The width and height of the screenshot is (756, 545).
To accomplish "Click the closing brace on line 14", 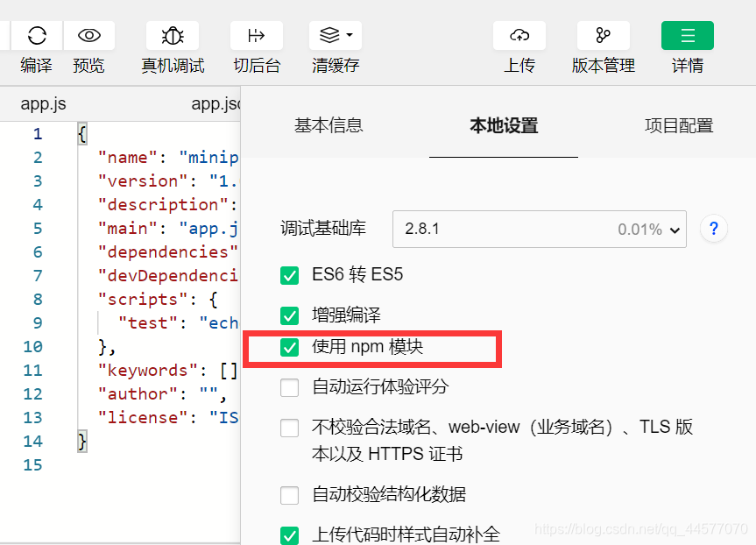I will [82, 442].
